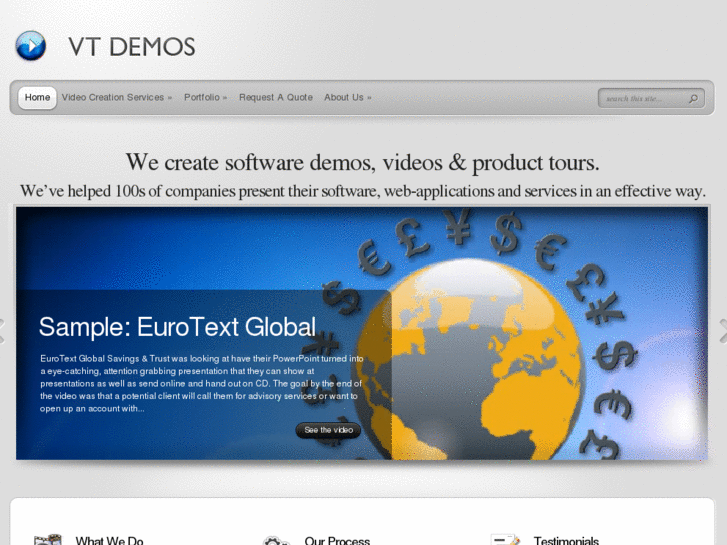
Task: Click the What We Do heading
Action: [109, 541]
